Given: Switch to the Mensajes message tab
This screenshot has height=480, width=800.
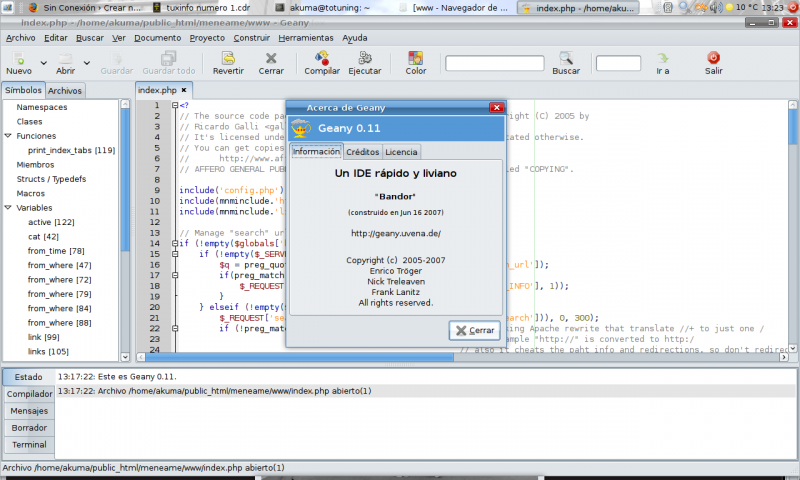Looking at the screenshot, I should point(29,411).
